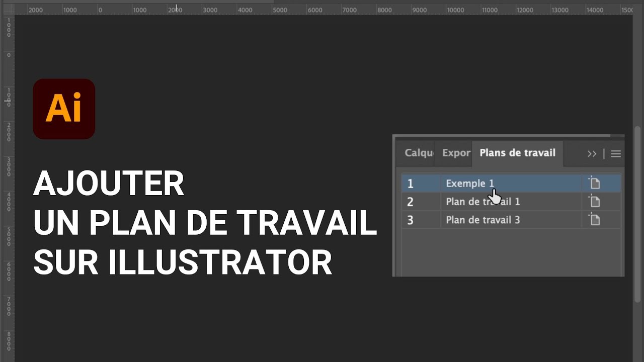Open the Calques panel tab
Viewport: 644px width, 362px height.
click(x=418, y=153)
